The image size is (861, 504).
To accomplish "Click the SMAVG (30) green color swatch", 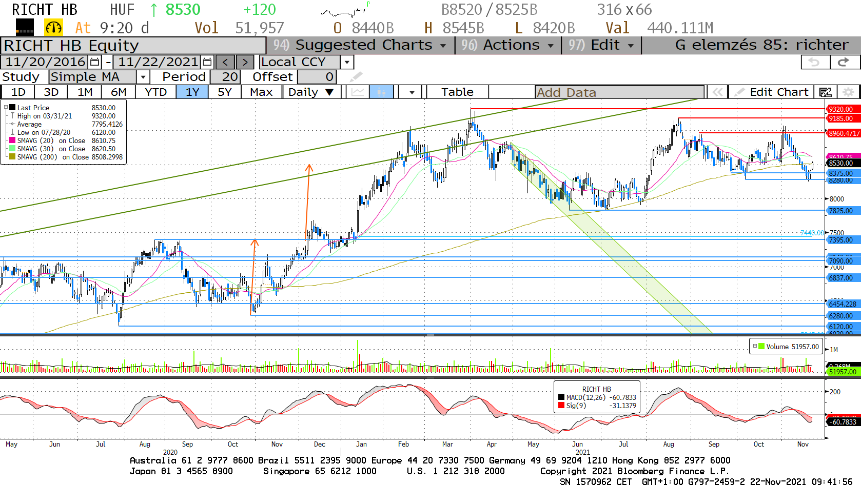I will pyautogui.click(x=12, y=149).
